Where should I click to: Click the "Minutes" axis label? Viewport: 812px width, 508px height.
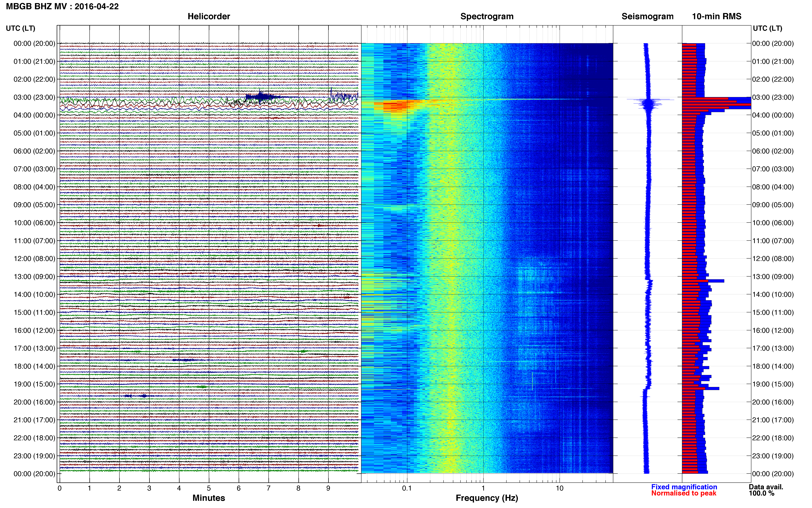tap(209, 498)
